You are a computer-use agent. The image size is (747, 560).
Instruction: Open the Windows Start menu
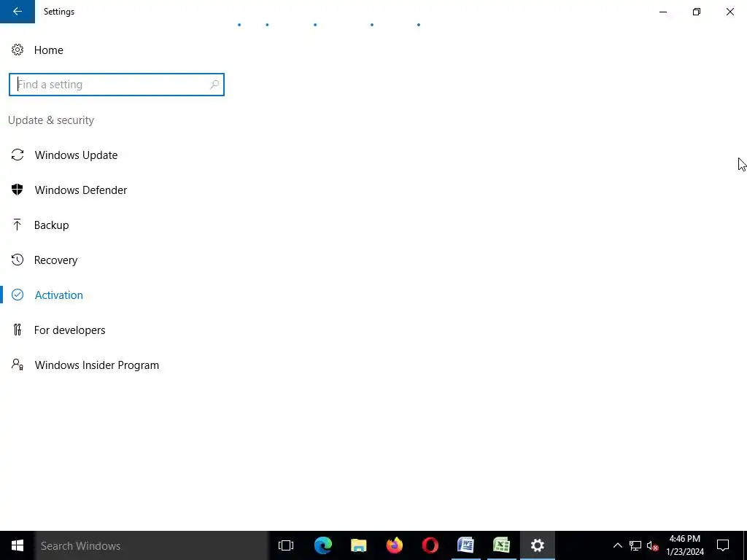tap(18, 545)
